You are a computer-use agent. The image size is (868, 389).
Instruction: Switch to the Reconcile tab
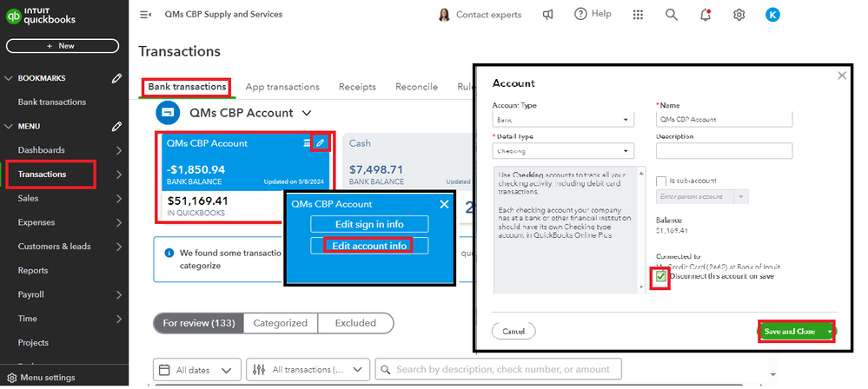(416, 87)
